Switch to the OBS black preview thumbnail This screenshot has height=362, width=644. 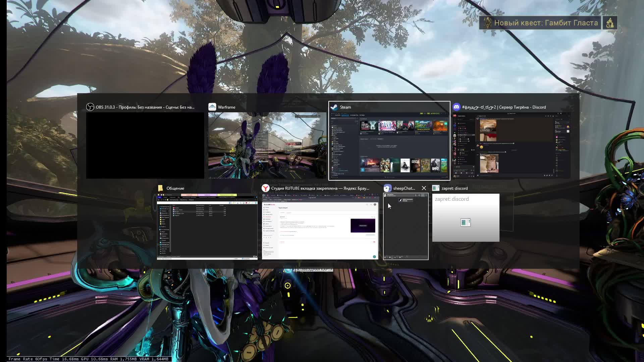[x=145, y=145]
